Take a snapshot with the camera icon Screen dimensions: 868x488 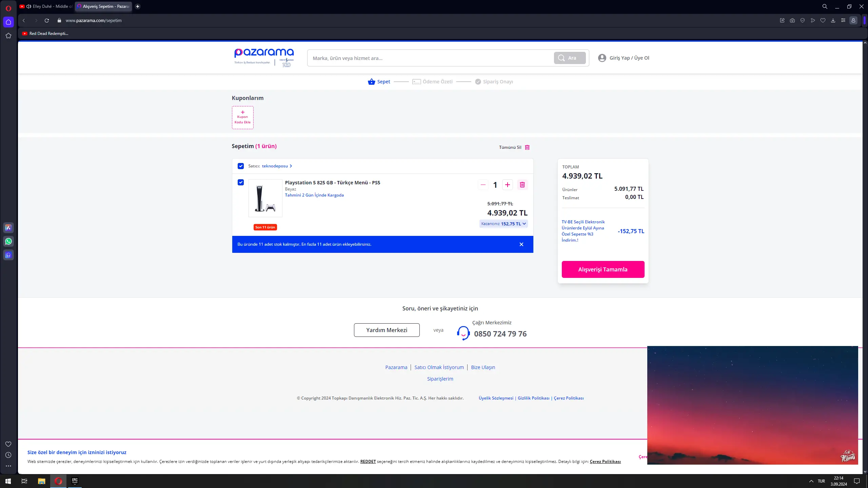tap(792, 20)
